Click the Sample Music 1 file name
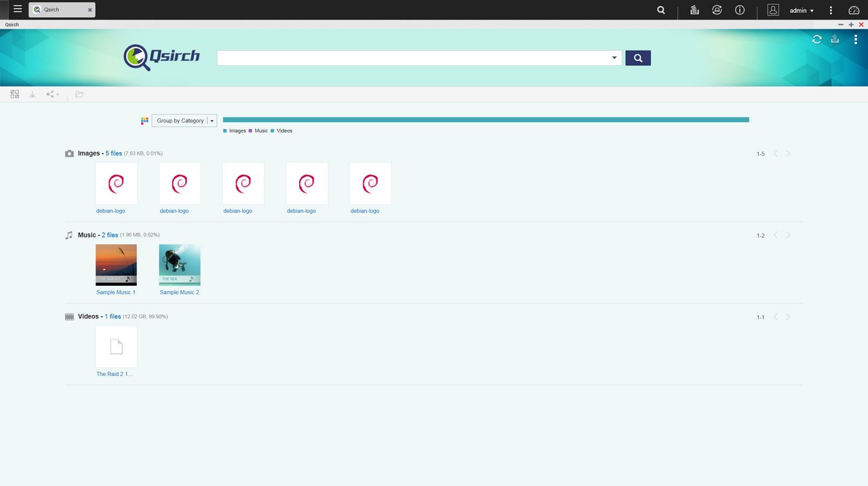This screenshot has height=486, width=868. click(116, 293)
